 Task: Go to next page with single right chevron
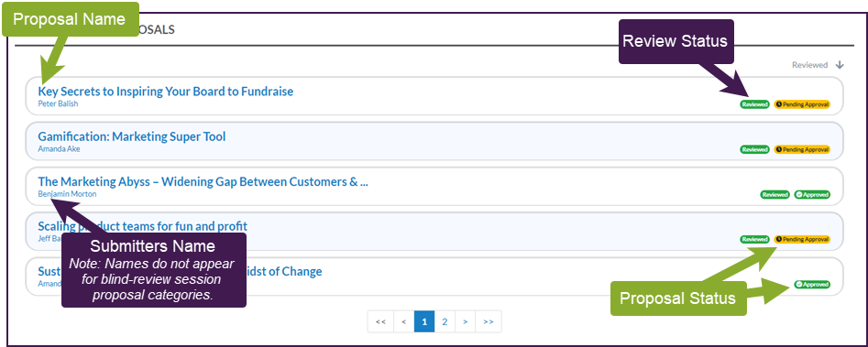(x=465, y=321)
